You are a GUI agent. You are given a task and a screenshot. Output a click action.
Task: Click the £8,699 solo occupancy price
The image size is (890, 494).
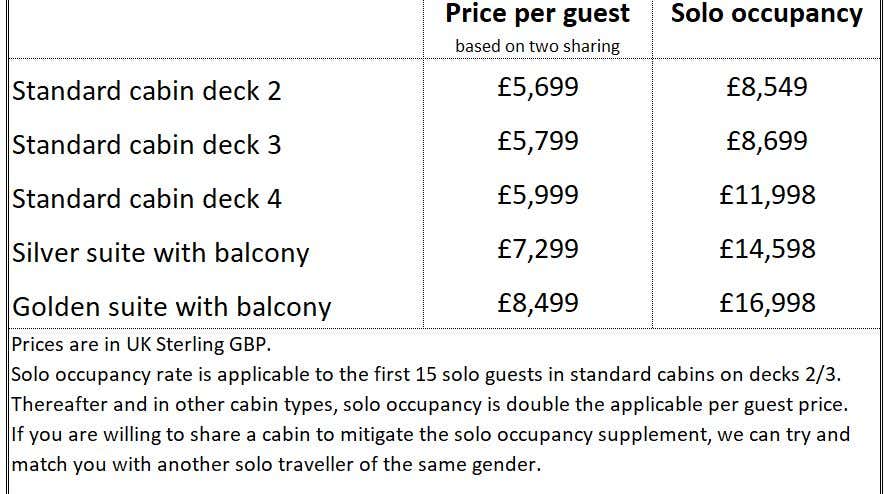(x=767, y=141)
